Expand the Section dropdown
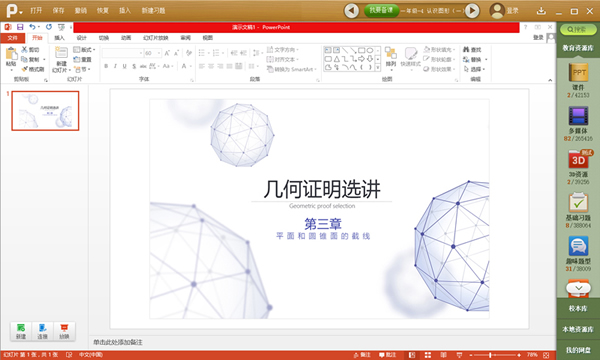The width and height of the screenshot is (600, 360). coord(83,69)
